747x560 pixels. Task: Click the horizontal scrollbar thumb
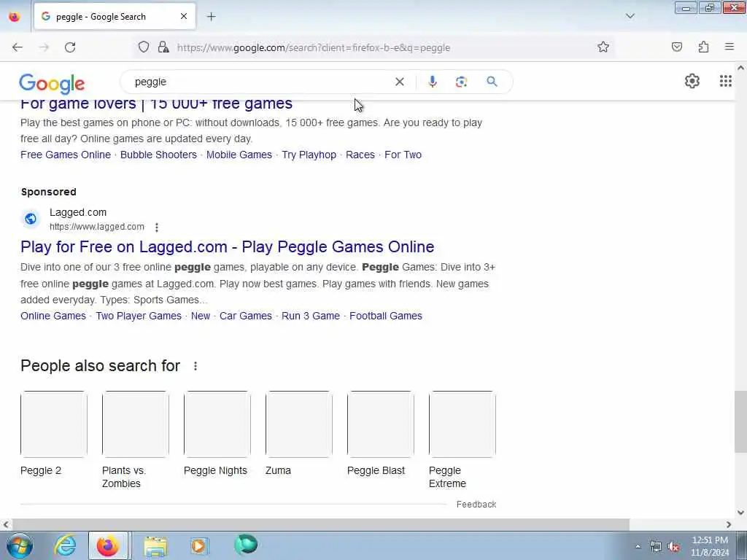pyautogui.click(x=320, y=525)
